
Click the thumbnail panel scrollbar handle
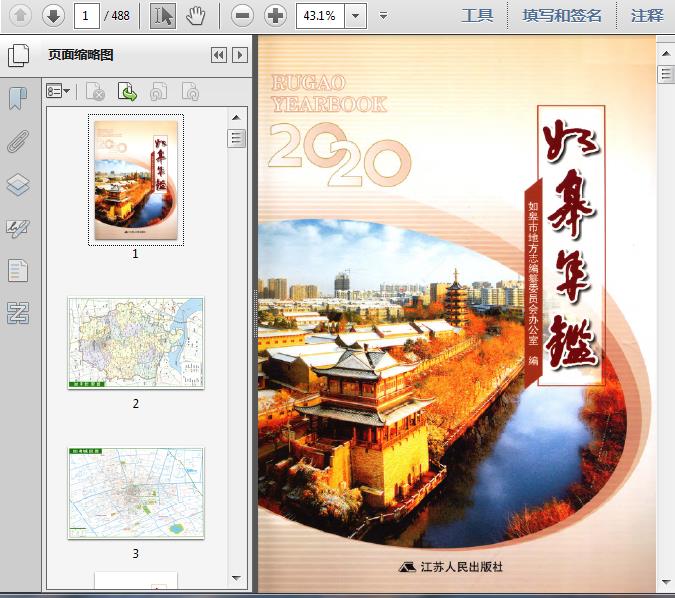click(x=236, y=138)
